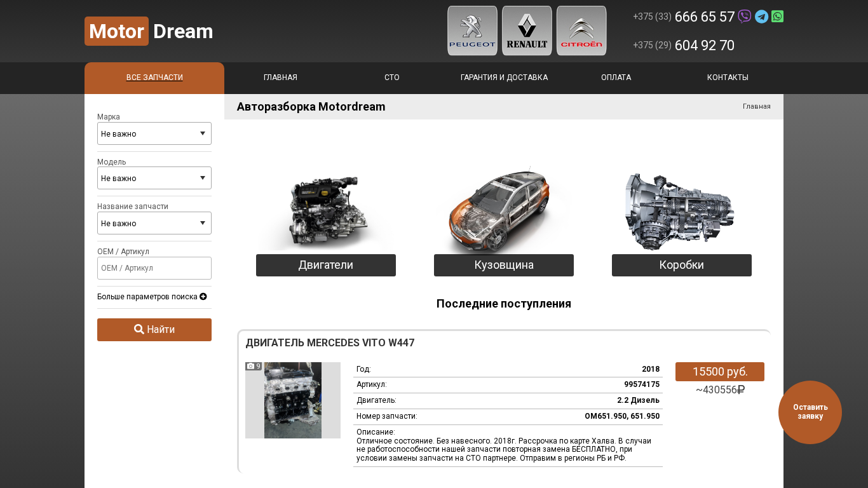
Task: Open the Оплата menu item
Action: click(x=616, y=78)
